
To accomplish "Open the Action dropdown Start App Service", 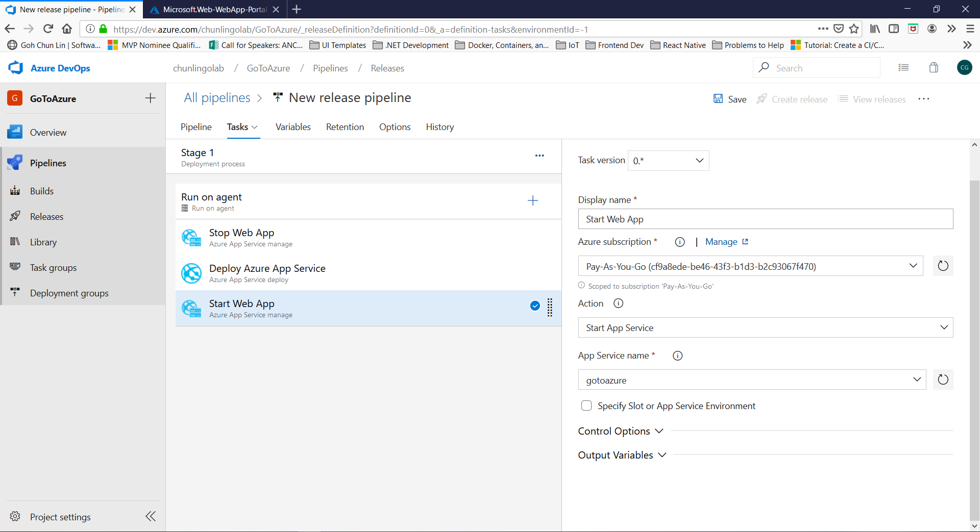I will [x=766, y=328].
